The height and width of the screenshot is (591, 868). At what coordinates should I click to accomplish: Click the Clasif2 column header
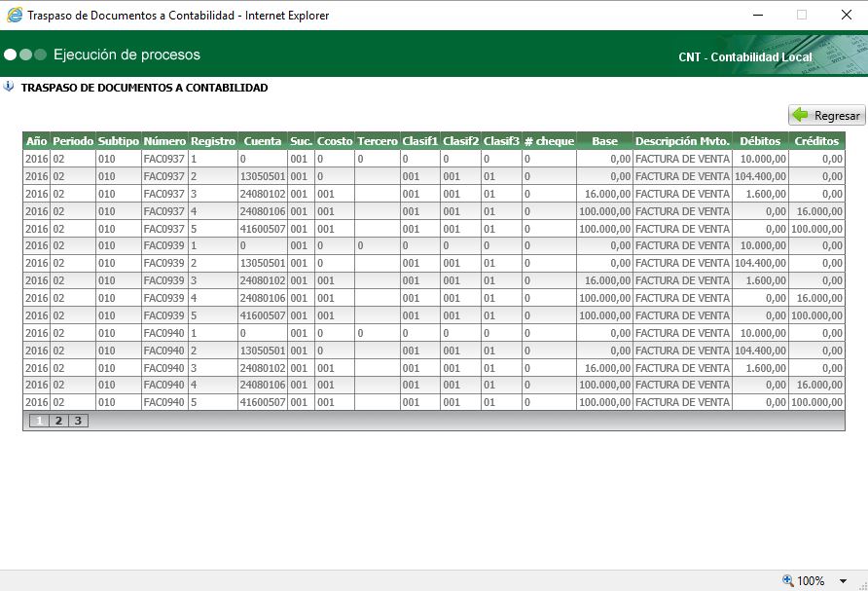(460, 141)
